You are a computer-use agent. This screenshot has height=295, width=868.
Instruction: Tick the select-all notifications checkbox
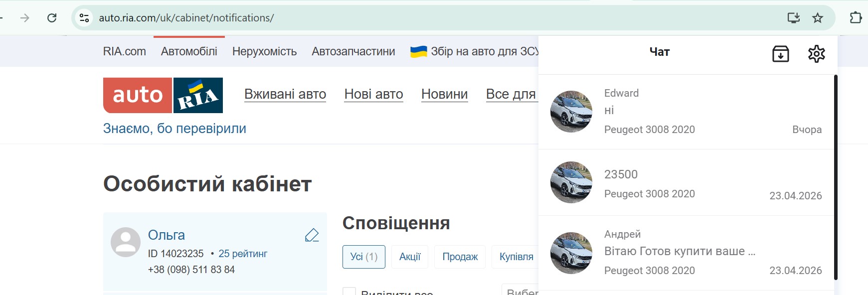(x=349, y=292)
